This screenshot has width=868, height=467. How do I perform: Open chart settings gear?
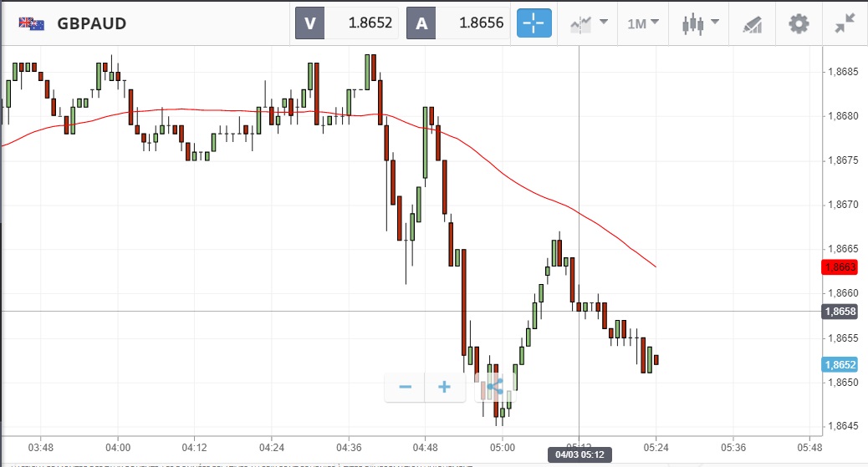click(x=799, y=23)
